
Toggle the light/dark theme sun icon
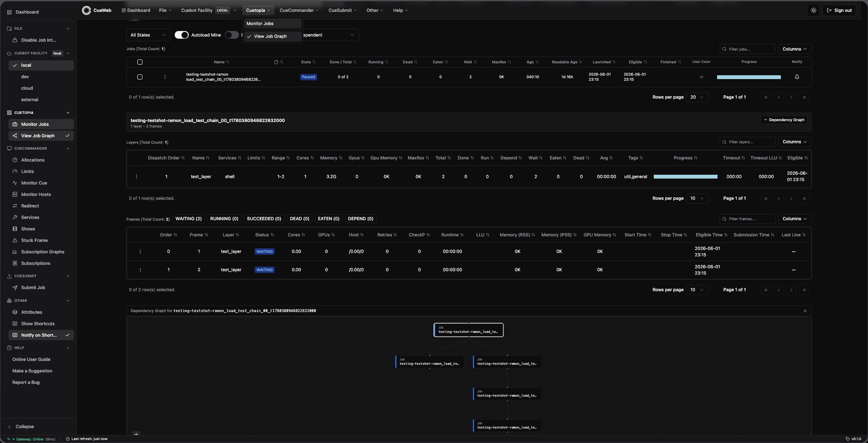point(814,10)
